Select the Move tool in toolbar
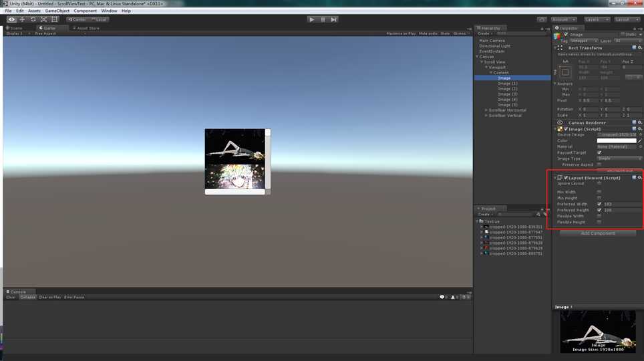 pos(22,19)
